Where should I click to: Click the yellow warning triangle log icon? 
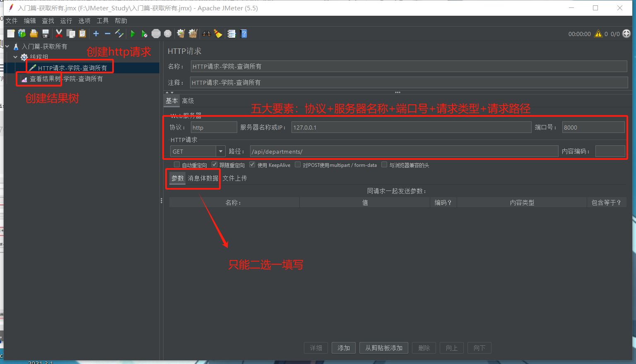pos(598,34)
